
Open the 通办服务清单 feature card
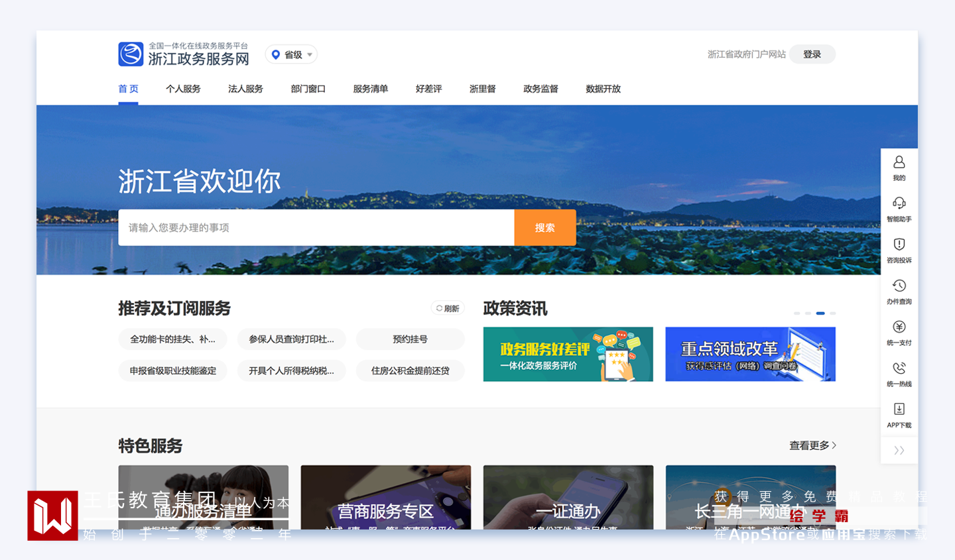[204, 497]
